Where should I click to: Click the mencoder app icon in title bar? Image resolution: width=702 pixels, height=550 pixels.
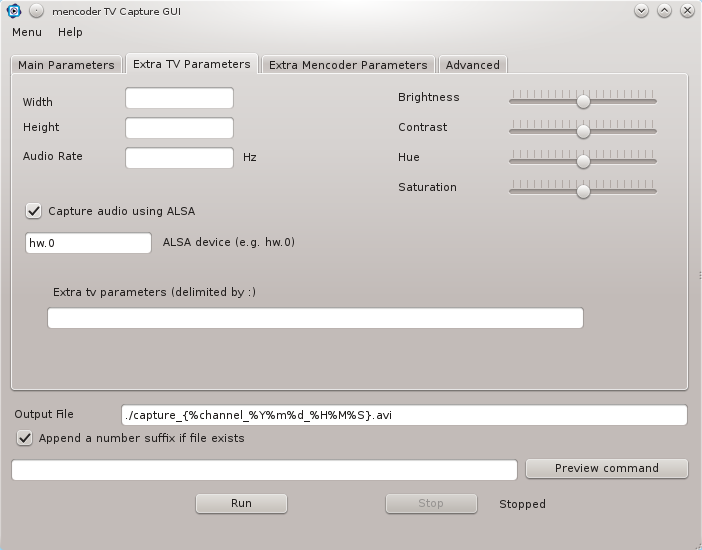14,11
